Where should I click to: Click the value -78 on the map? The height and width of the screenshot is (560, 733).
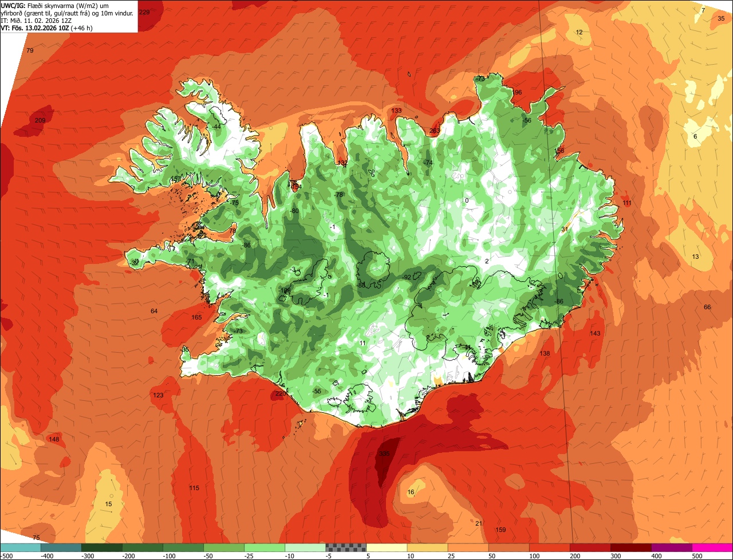pos(338,195)
